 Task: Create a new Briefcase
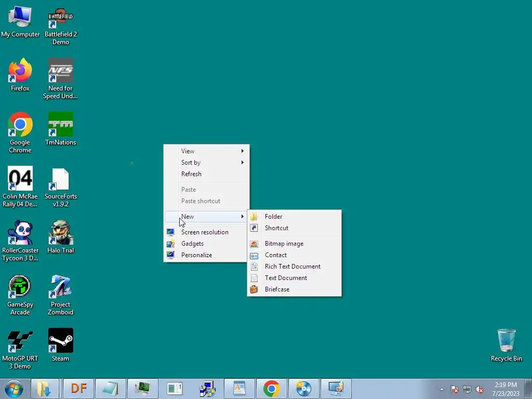(294, 289)
